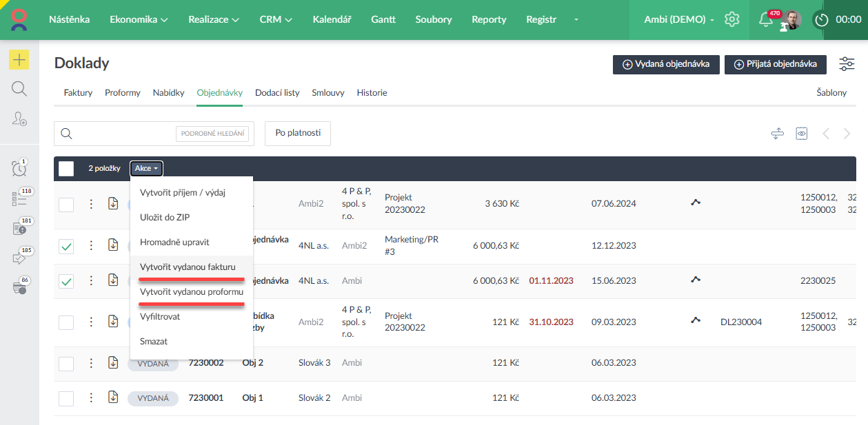
Task: Switch to the Faktury tab
Action: coord(78,92)
